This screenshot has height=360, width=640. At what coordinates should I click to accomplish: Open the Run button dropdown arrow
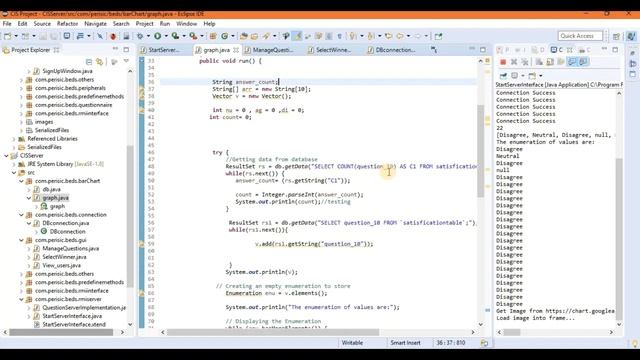(x=166, y=36)
